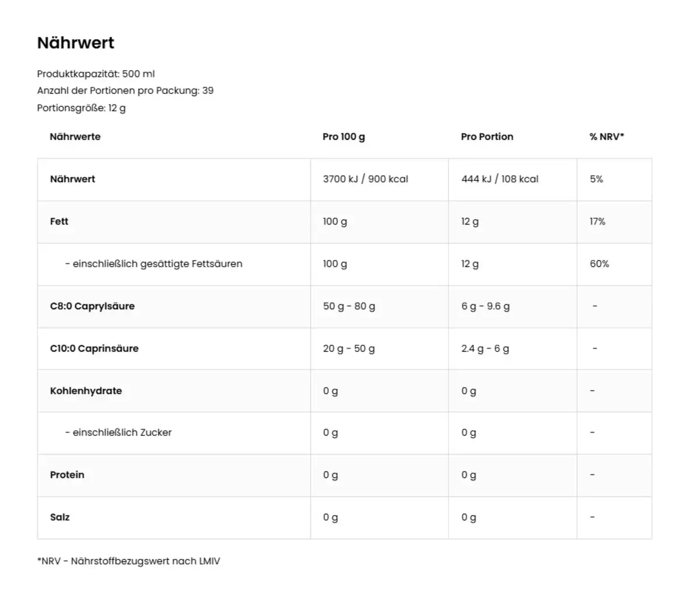Click the Anzahl der Portionen text
This screenshot has height=612, width=700.
(125, 91)
